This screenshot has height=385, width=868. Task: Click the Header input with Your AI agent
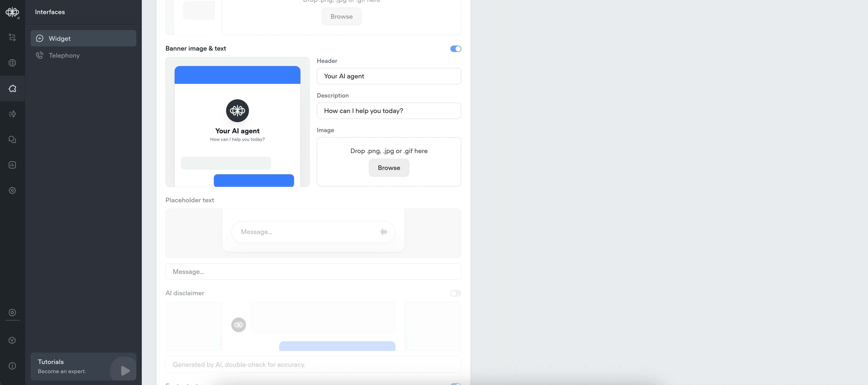click(388, 76)
